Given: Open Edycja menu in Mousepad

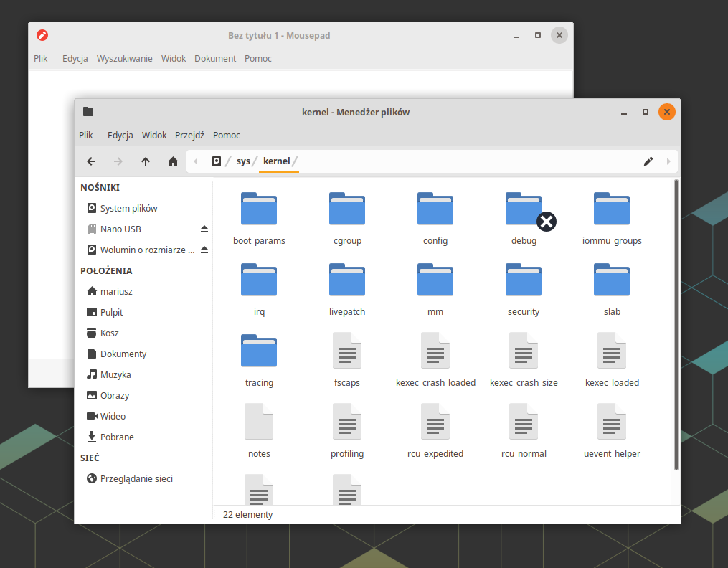Looking at the screenshot, I should pos(75,59).
